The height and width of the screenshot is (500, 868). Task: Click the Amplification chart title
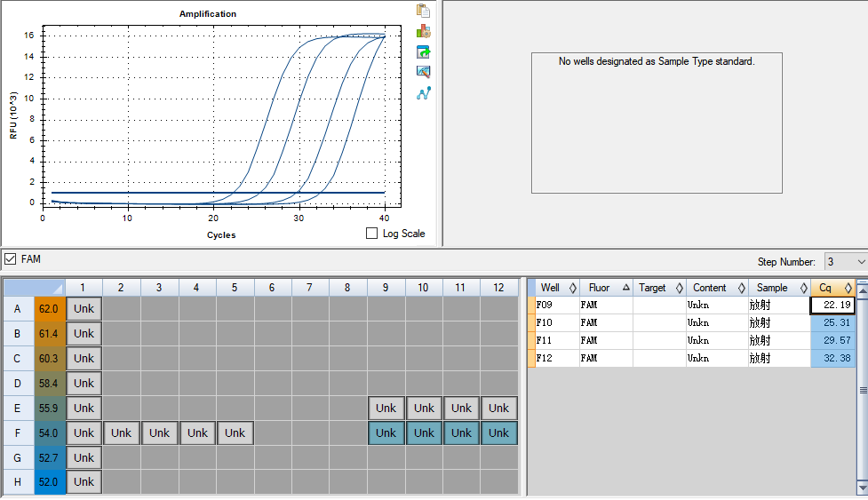click(208, 14)
